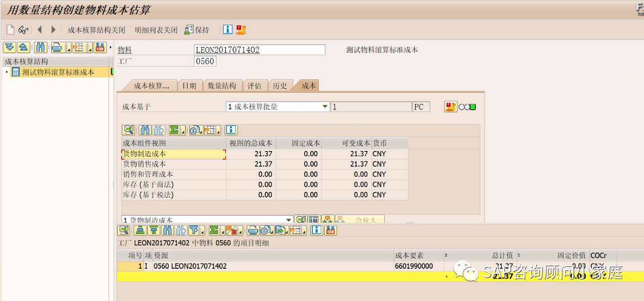Select item row 0560 LEON2017071402
This screenshot has height=301, width=644.
pos(380,266)
